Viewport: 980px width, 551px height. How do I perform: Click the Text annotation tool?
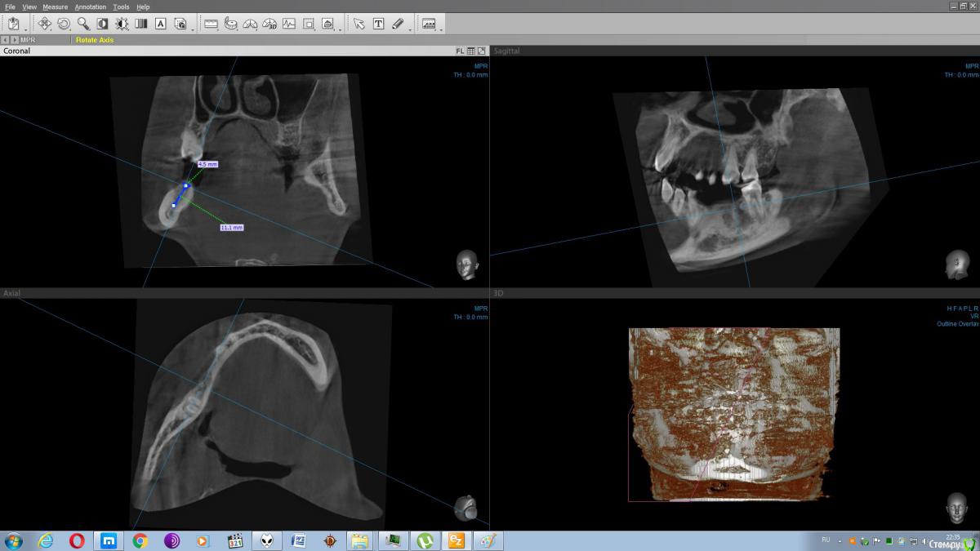[x=379, y=24]
